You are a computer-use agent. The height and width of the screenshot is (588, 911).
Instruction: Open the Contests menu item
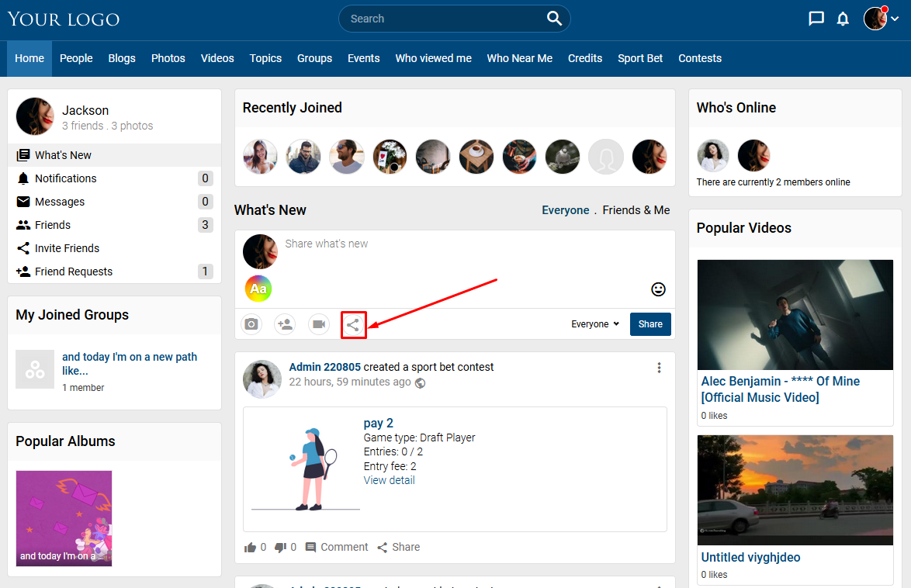[x=699, y=59]
